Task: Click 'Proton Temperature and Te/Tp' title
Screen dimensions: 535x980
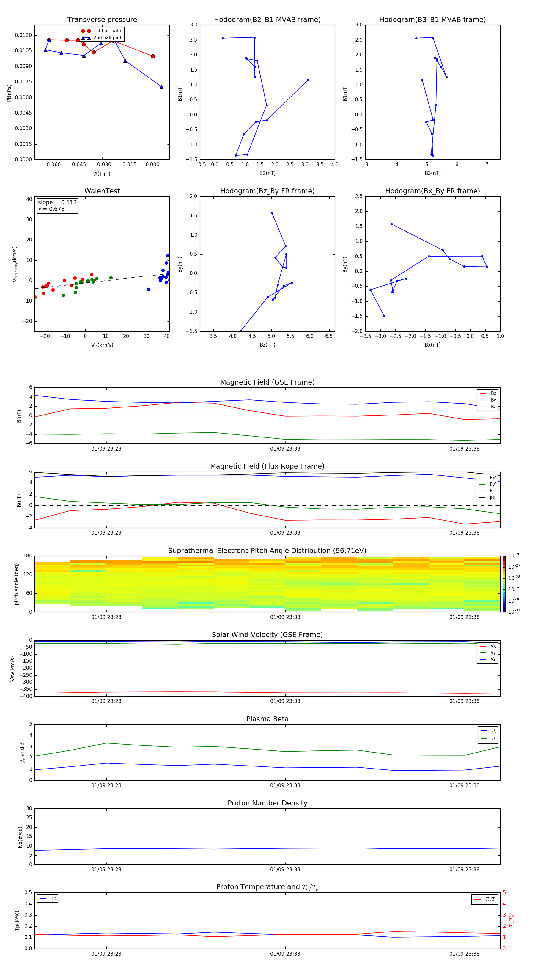Action: click(267, 887)
